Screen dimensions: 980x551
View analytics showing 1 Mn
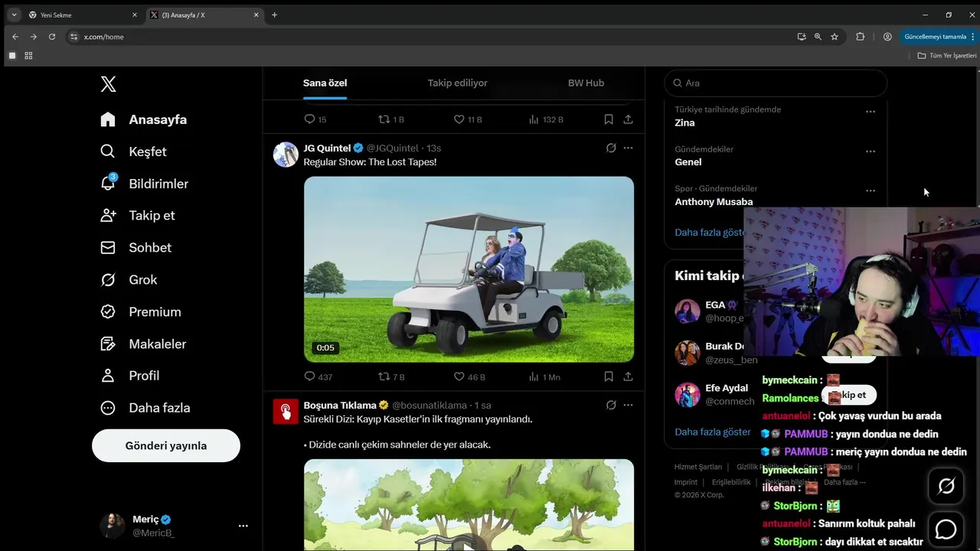(534, 377)
